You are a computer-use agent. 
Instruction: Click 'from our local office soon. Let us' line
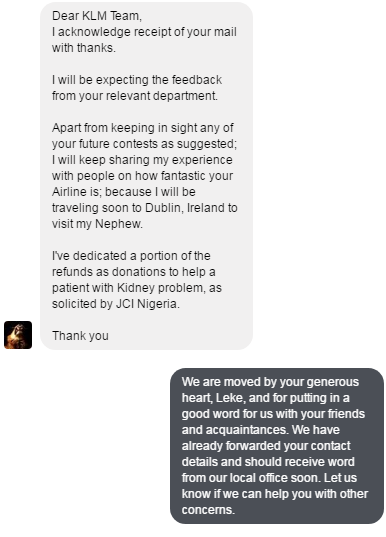pos(269,478)
